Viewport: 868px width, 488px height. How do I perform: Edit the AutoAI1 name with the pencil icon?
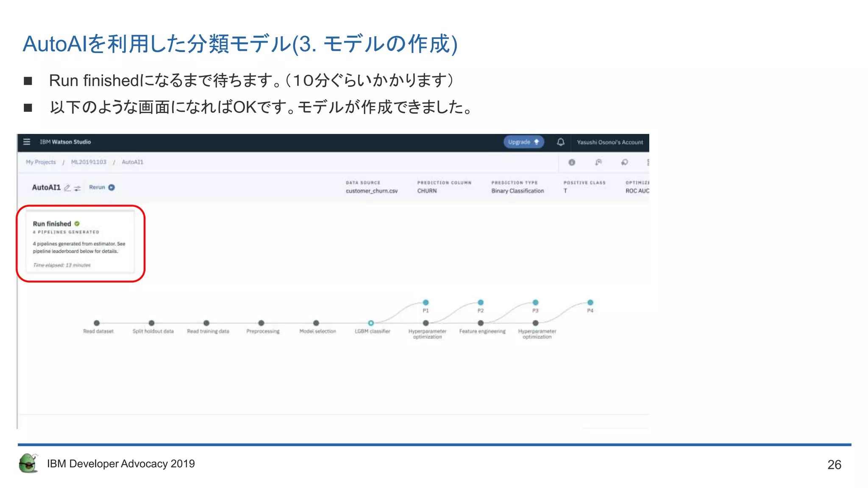click(x=67, y=188)
